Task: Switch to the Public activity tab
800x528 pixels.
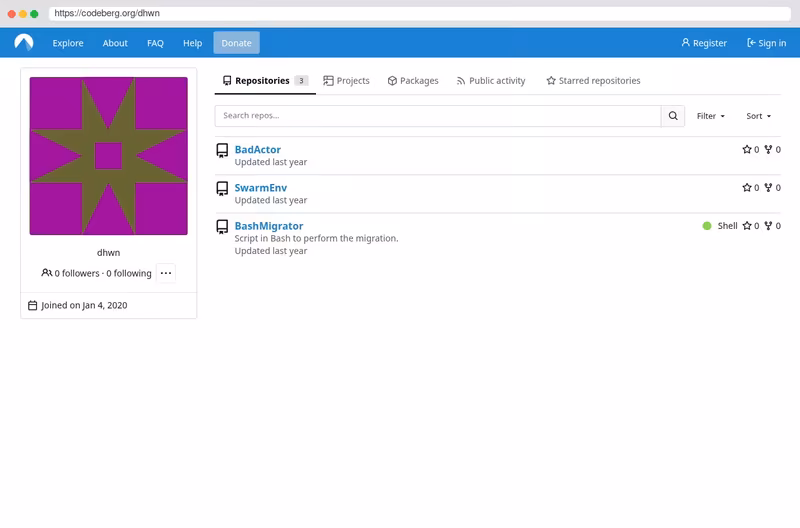Action: point(491,81)
